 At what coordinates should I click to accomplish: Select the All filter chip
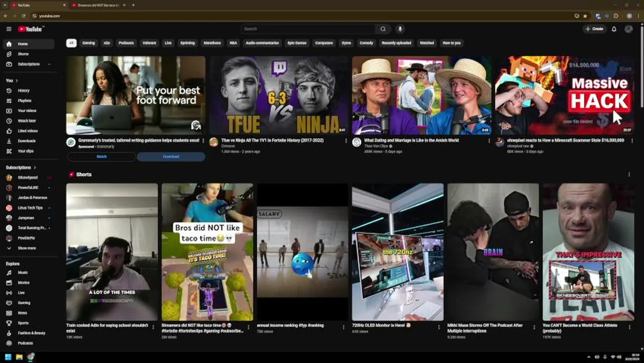pyautogui.click(x=71, y=43)
